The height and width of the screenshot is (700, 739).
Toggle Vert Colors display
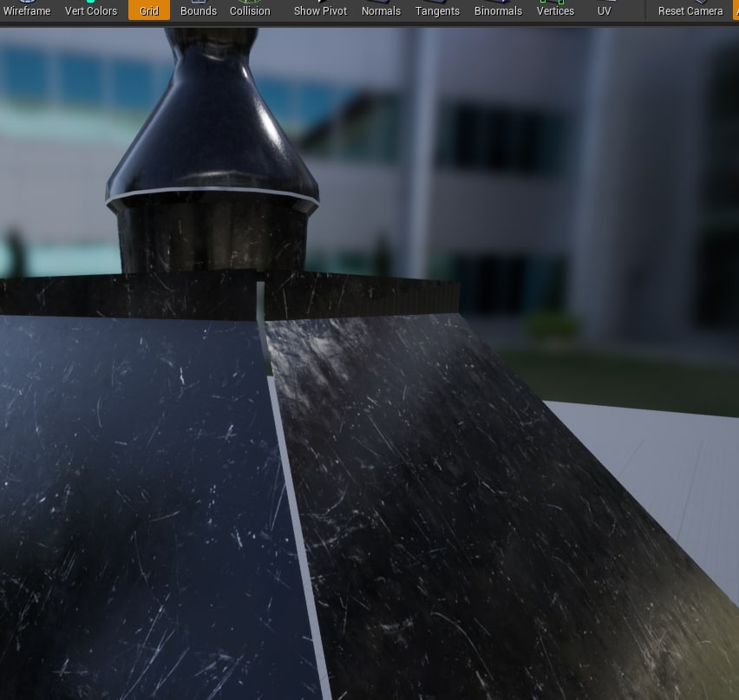(91, 10)
